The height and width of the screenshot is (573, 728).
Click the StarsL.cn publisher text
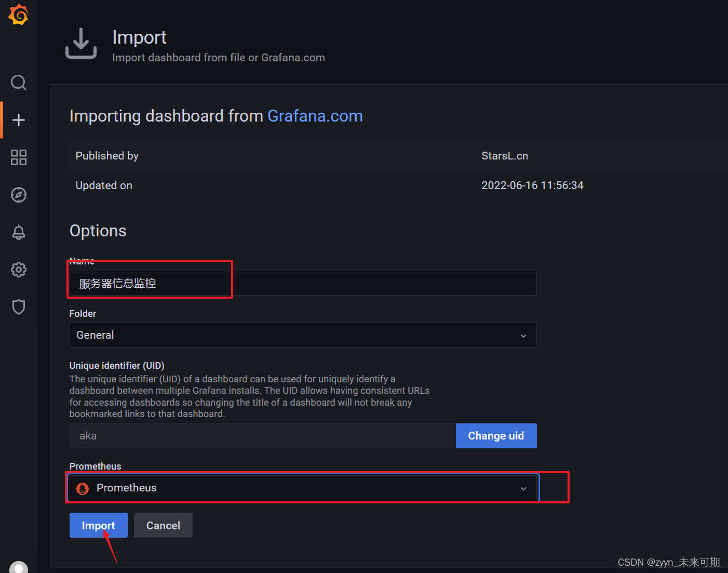click(504, 156)
